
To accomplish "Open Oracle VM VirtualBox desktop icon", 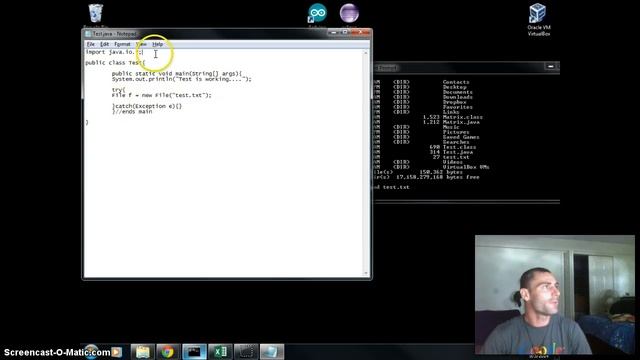I will pos(538,19).
